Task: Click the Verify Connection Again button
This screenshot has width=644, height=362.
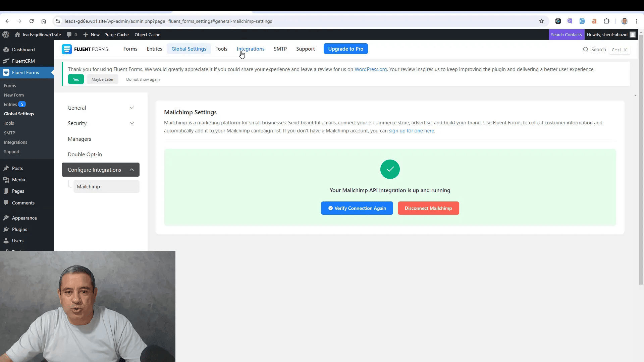Action: (357, 208)
